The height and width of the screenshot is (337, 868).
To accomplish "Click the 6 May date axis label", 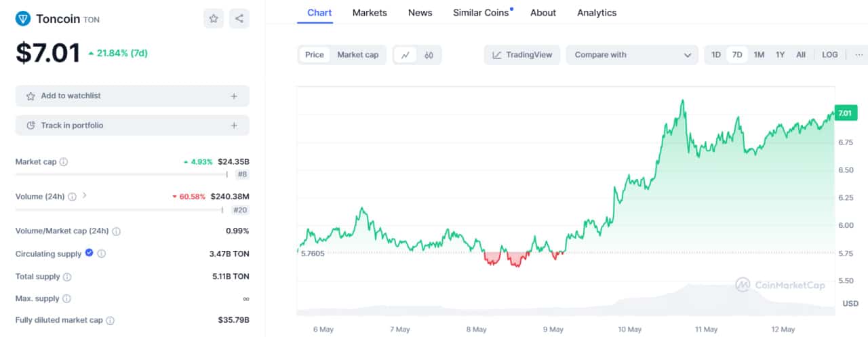I will [x=322, y=330].
